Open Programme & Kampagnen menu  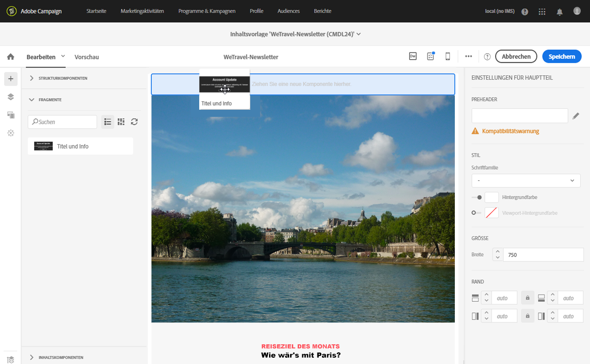pyautogui.click(x=207, y=11)
